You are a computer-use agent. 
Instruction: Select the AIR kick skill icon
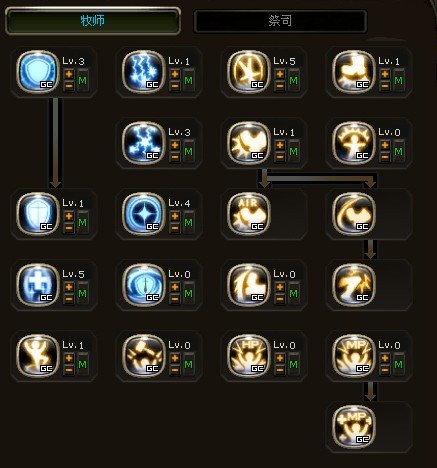[x=248, y=214]
